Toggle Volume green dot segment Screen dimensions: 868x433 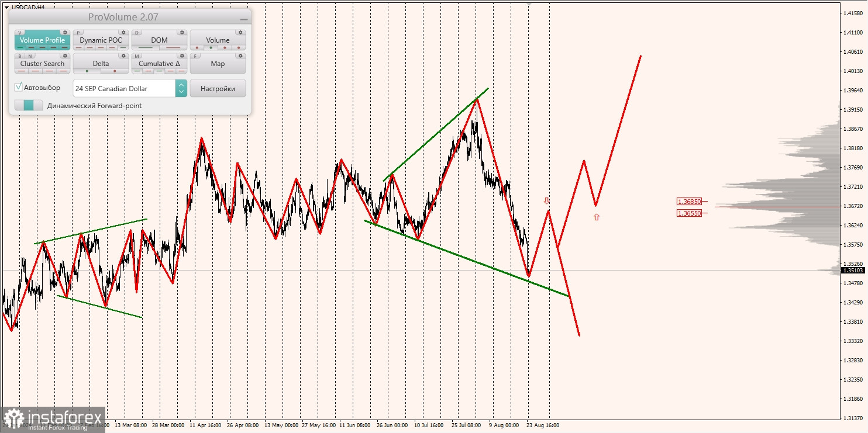pyautogui.click(x=211, y=47)
